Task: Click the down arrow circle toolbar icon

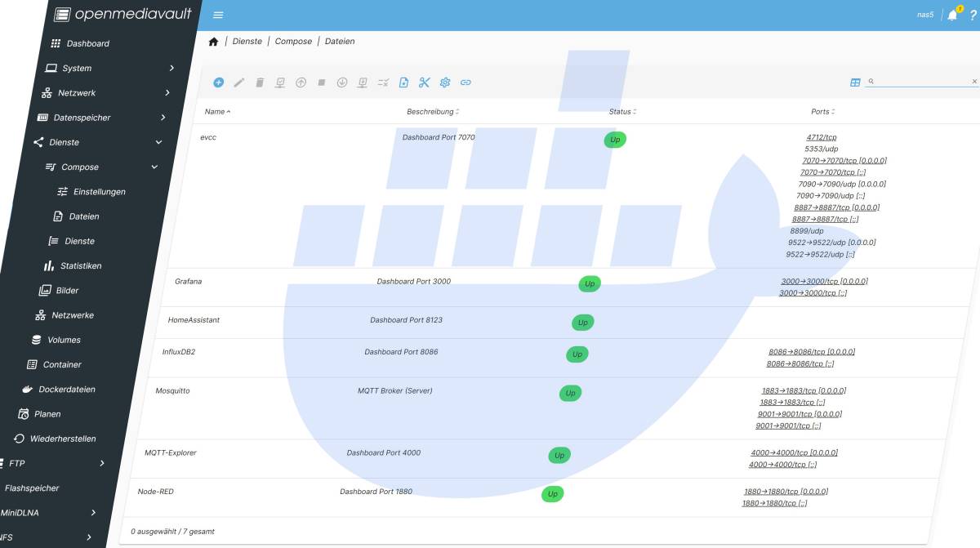Action: point(342,82)
